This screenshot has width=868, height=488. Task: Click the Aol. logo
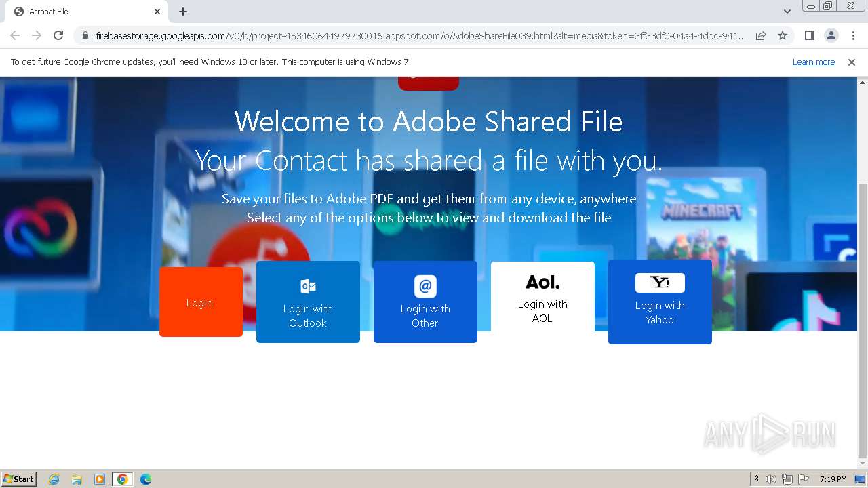click(x=542, y=281)
